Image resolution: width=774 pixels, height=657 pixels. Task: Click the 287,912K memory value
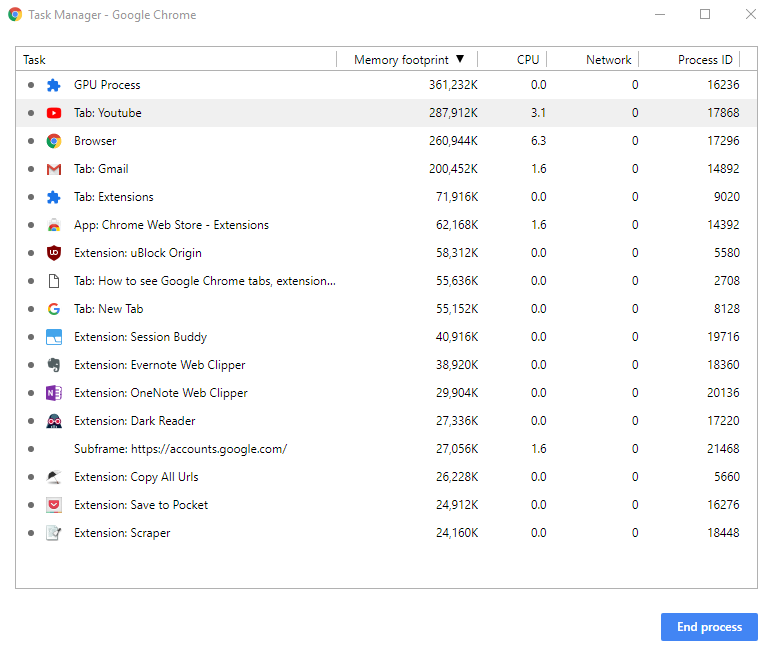point(453,113)
